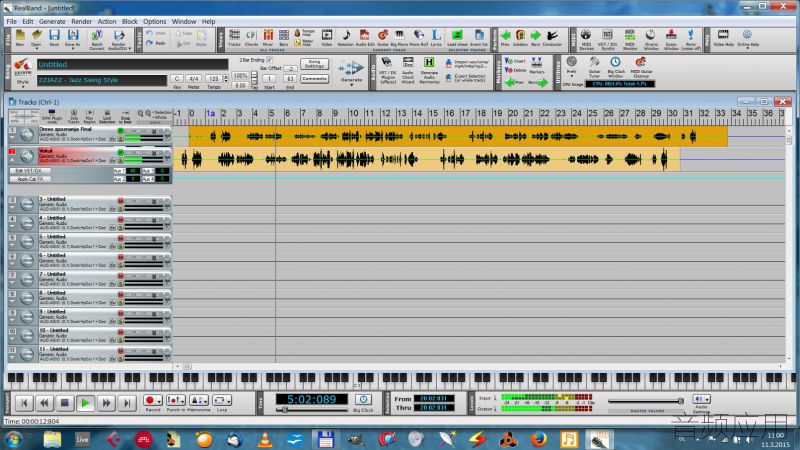Screen dimensions: 800x450
Task: Open the Render menu
Action: tap(82, 21)
